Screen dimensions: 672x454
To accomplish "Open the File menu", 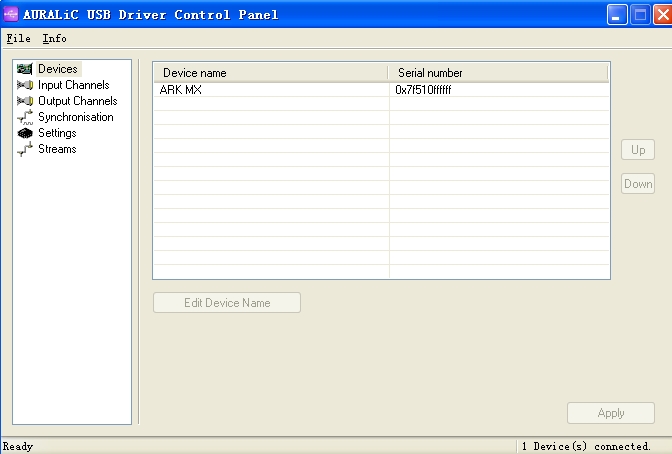I will pyautogui.click(x=18, y=39).
